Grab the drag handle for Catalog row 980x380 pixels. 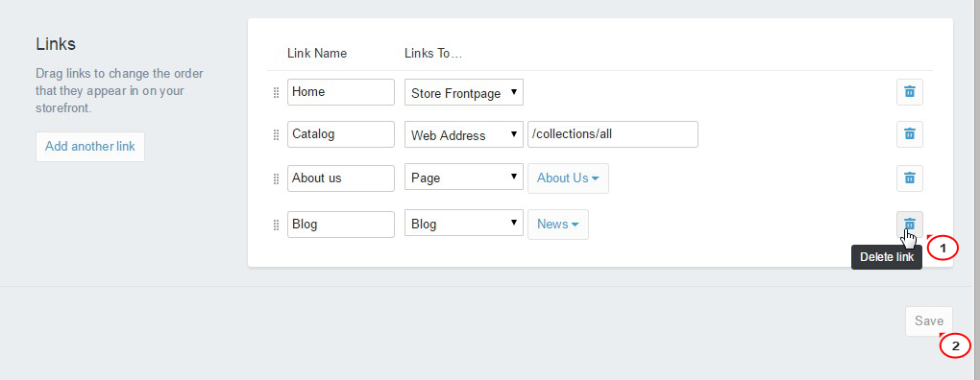277,134
